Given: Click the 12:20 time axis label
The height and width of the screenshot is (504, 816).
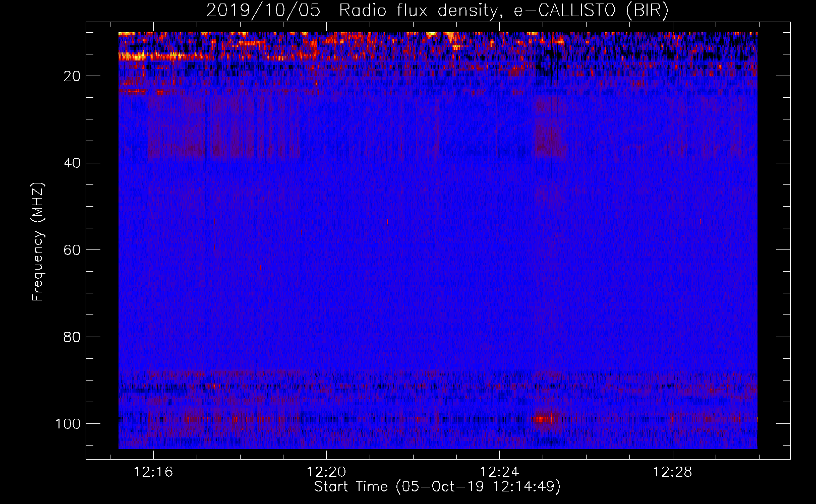Looking at the screenshot, I should coord(326,472).
